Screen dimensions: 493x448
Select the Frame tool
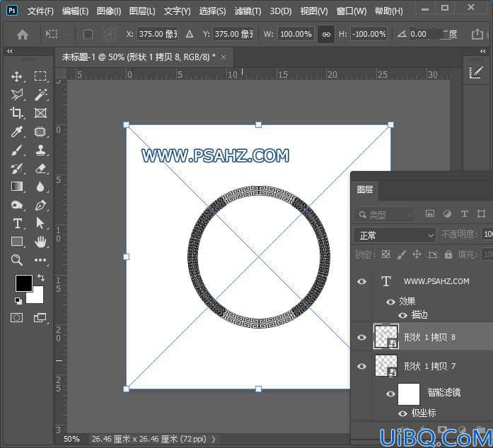40,113
